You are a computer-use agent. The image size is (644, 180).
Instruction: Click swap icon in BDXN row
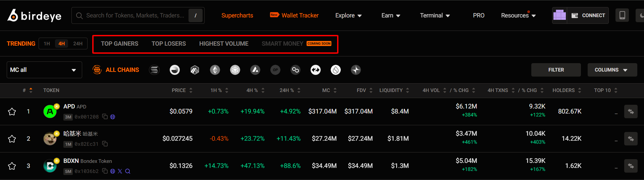pos(631,166)
